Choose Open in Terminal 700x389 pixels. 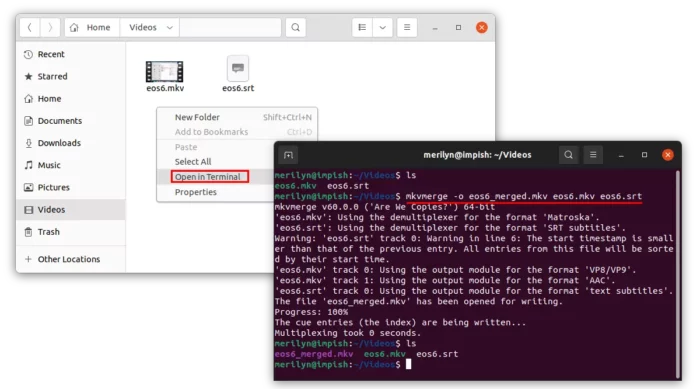pyautogui.click(x=208, y=177)
